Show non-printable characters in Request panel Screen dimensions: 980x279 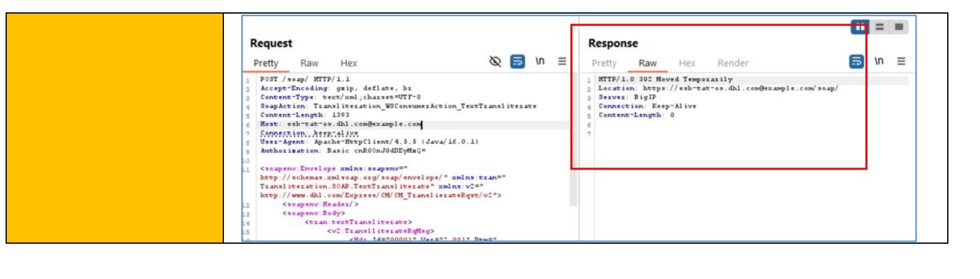[x=539, y=61]
